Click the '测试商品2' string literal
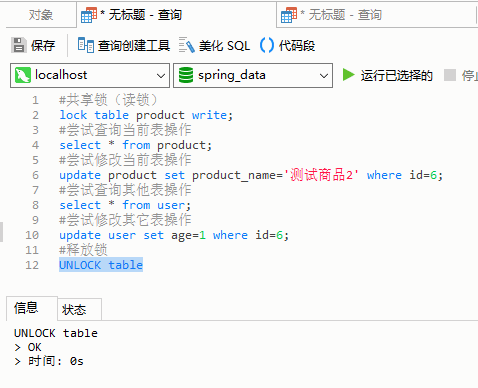 tap(321, 175)
